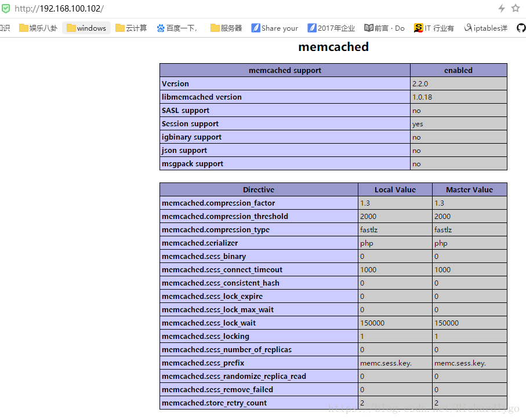Click memcached.sess_remove_failed directive name
The height and width of the screenshot is (420, 526).
(217, 390)
